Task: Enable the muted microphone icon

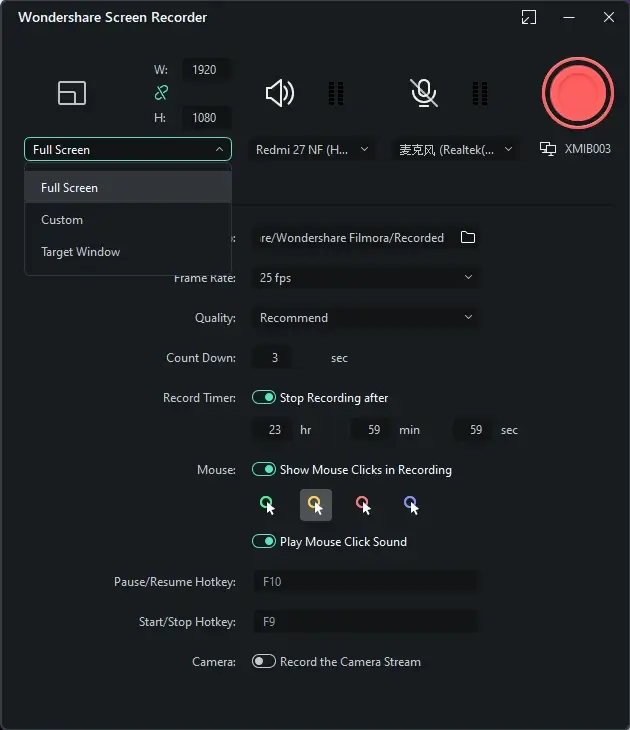Action: [424, 93]
